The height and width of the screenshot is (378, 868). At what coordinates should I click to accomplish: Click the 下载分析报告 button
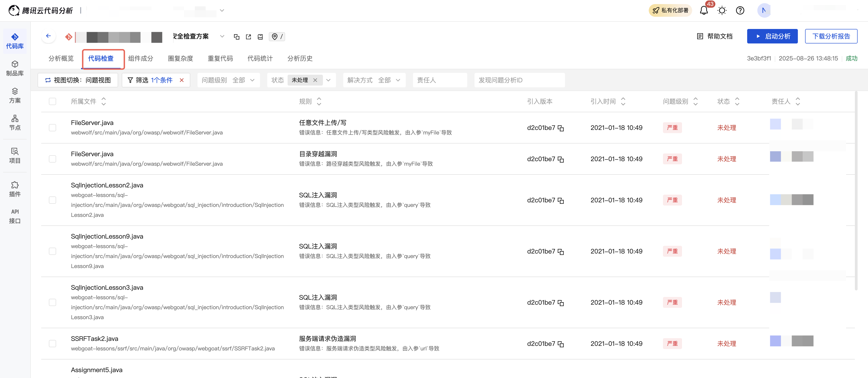[831, 36]
